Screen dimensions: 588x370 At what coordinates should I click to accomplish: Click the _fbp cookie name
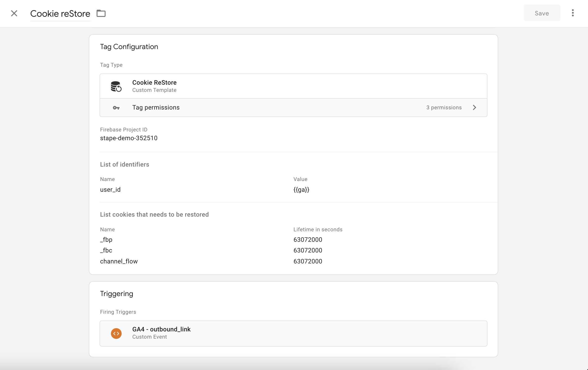(106, 240)
